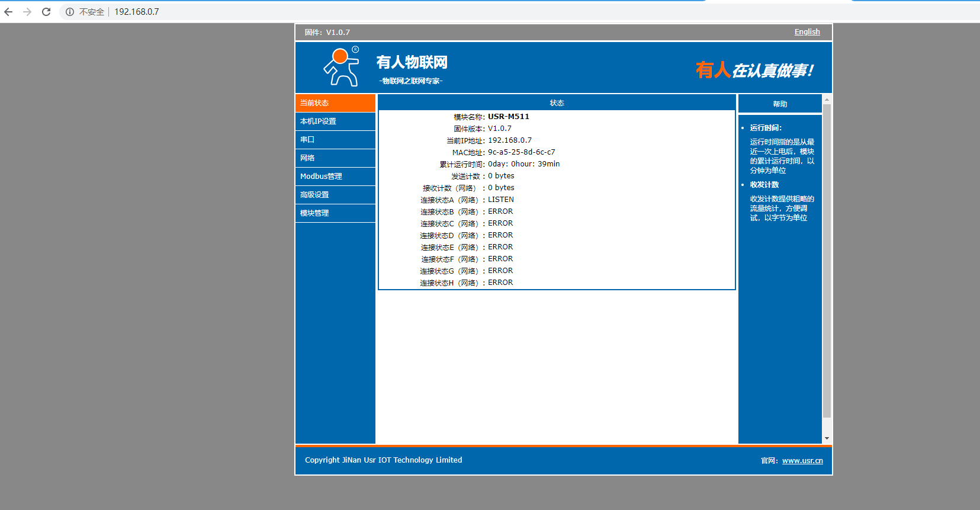The height and width of the screenshot is (510, 980).
Task: Click the scrollbar up arrow
Action: pyautogui.click(x=827, y=99)
